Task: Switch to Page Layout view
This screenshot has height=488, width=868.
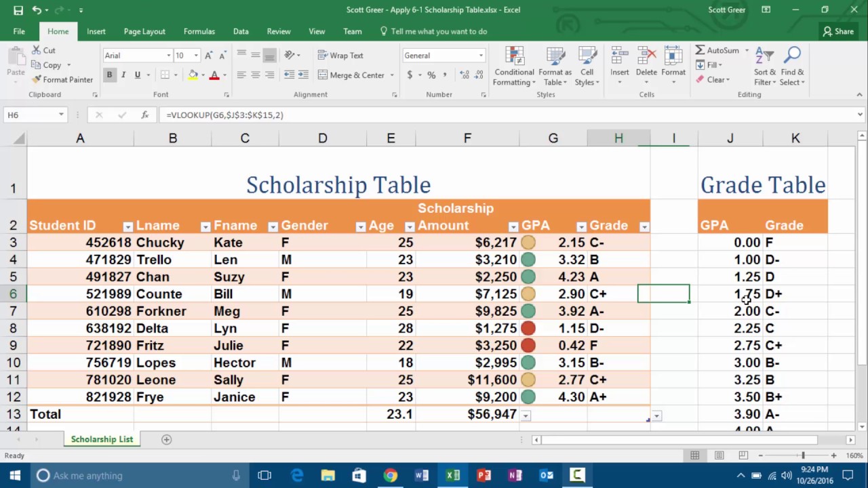Action: coord(719,455)
